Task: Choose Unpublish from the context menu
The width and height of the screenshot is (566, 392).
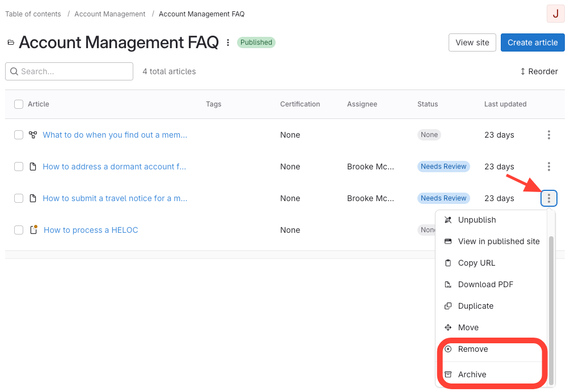Action: (x=476, y=220)
